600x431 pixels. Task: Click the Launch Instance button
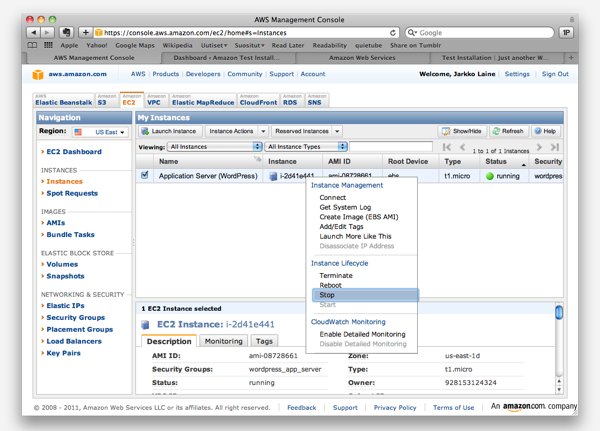(169, 131)
